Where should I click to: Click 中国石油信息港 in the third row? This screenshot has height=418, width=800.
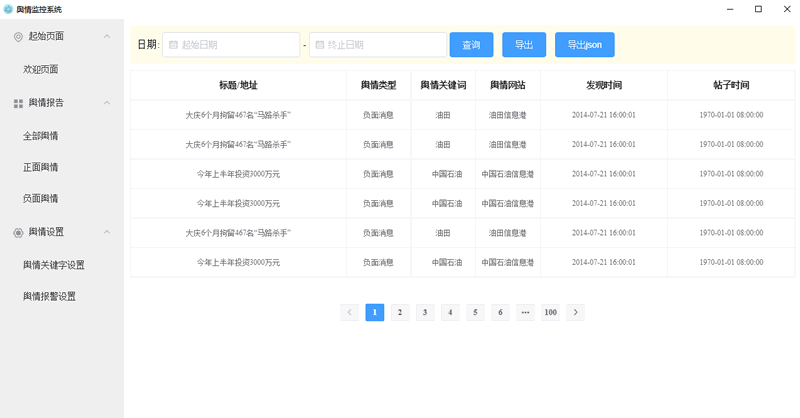point(508,174)
